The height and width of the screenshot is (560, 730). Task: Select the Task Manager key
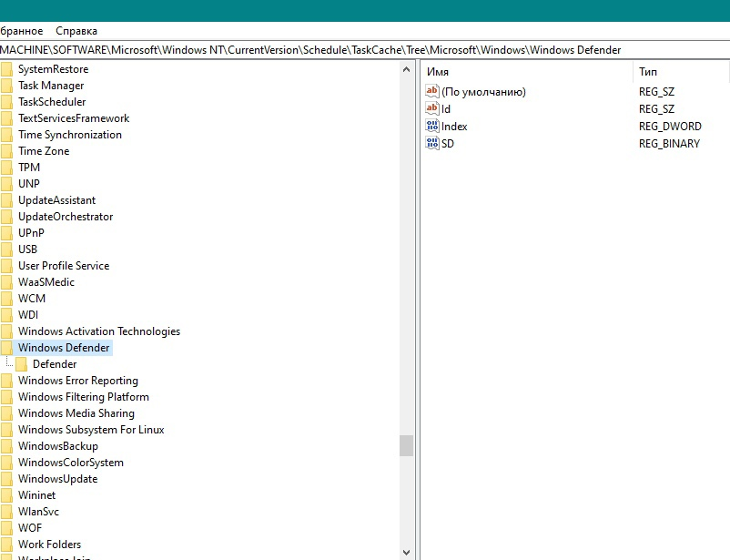[51, 86]
